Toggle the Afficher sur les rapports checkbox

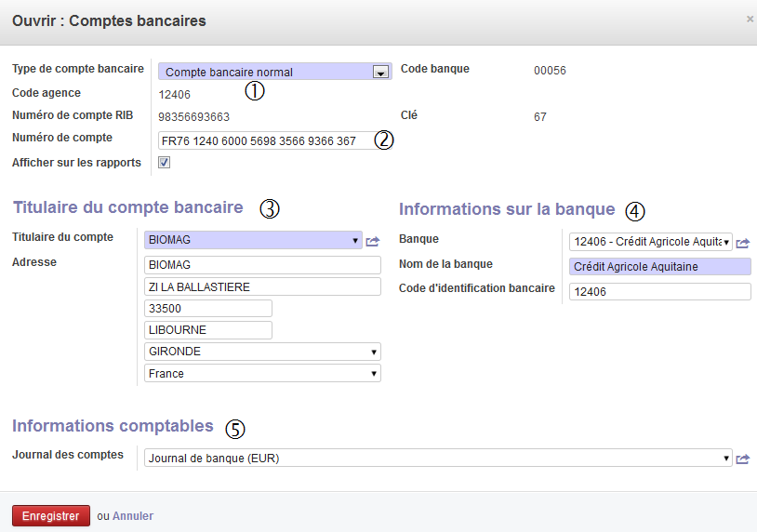click(x=165, y=162)
